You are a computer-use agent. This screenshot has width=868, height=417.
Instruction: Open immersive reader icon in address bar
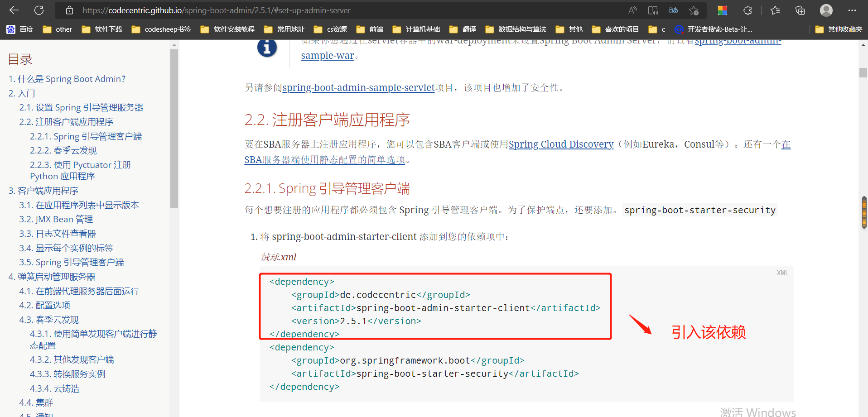[653, 10]
